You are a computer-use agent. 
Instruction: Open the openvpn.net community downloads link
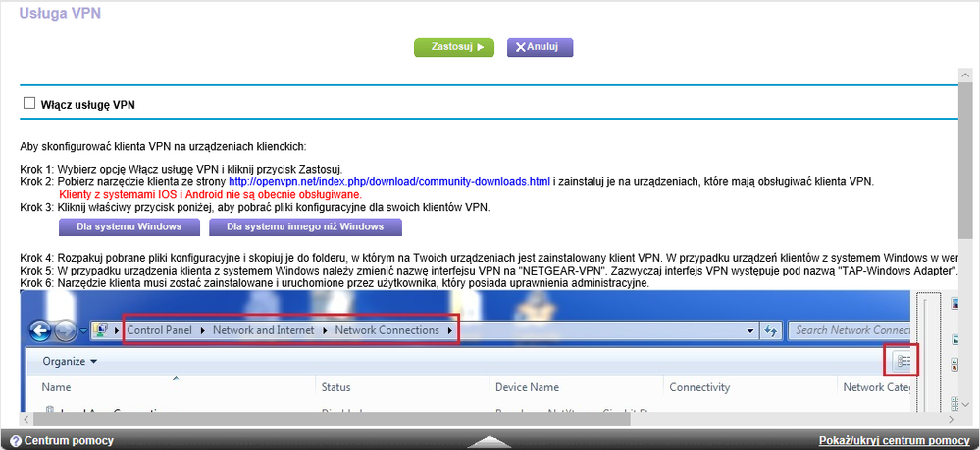point(388,181)
